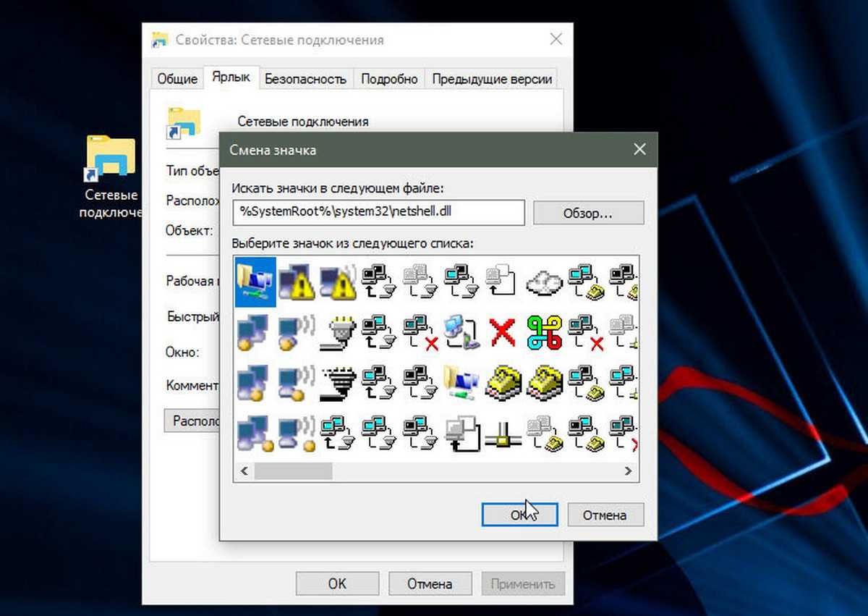868x616 pixels.
Task: Go to the Предыдущие версии tab
Action: [x=492, y=79]
